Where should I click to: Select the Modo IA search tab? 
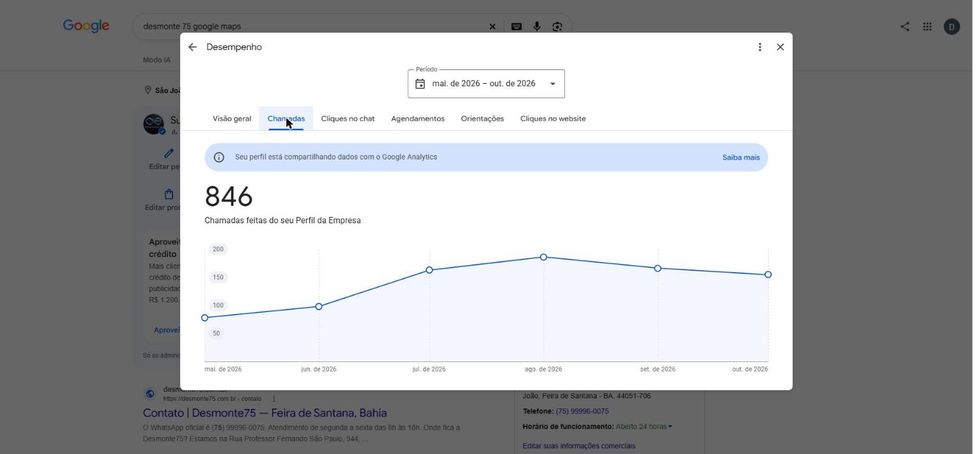click(x=156, y=60)
